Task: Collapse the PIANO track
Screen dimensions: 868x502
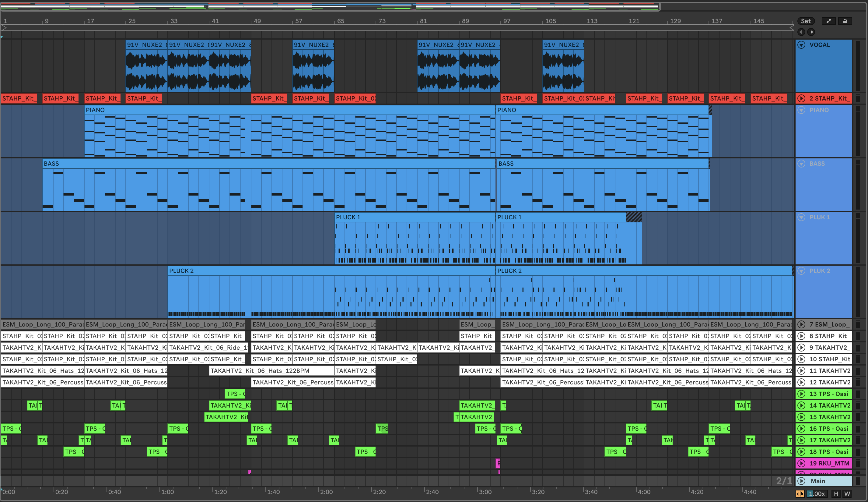Action: pyautogui.click(x=802, y=110)
